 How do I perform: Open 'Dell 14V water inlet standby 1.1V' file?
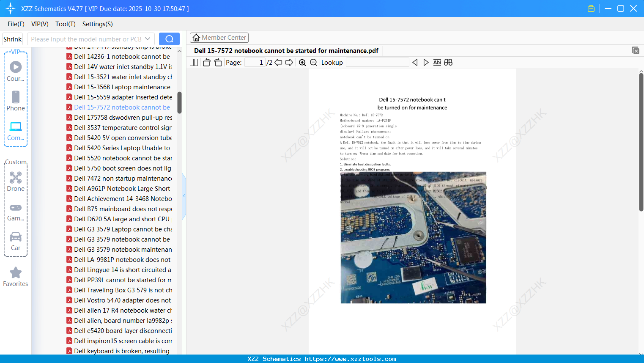119,67
